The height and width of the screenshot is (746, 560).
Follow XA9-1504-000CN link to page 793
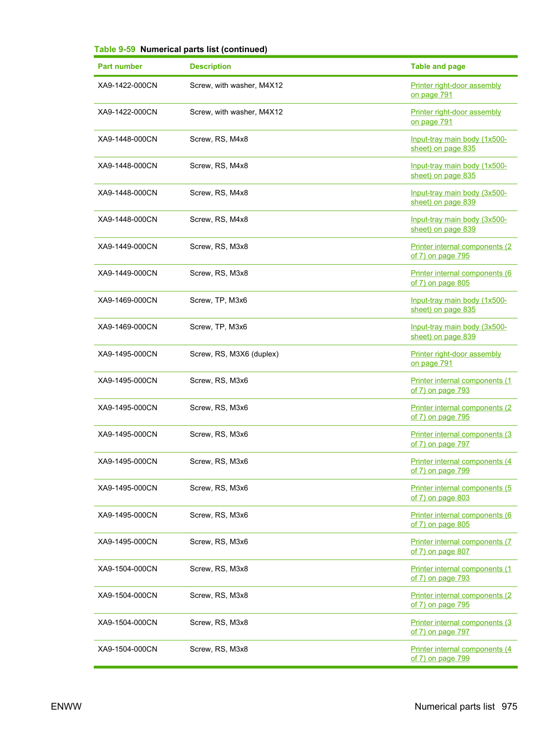(x=461, y=573)
